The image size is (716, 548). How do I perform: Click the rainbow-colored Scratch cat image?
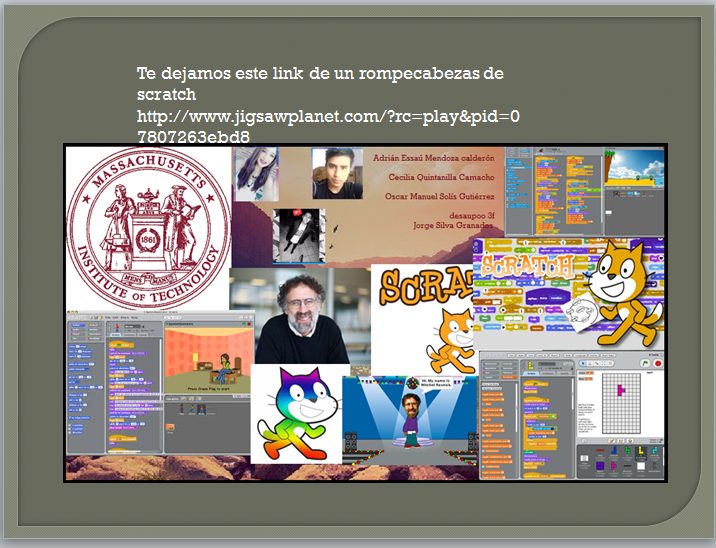point(296,414)
